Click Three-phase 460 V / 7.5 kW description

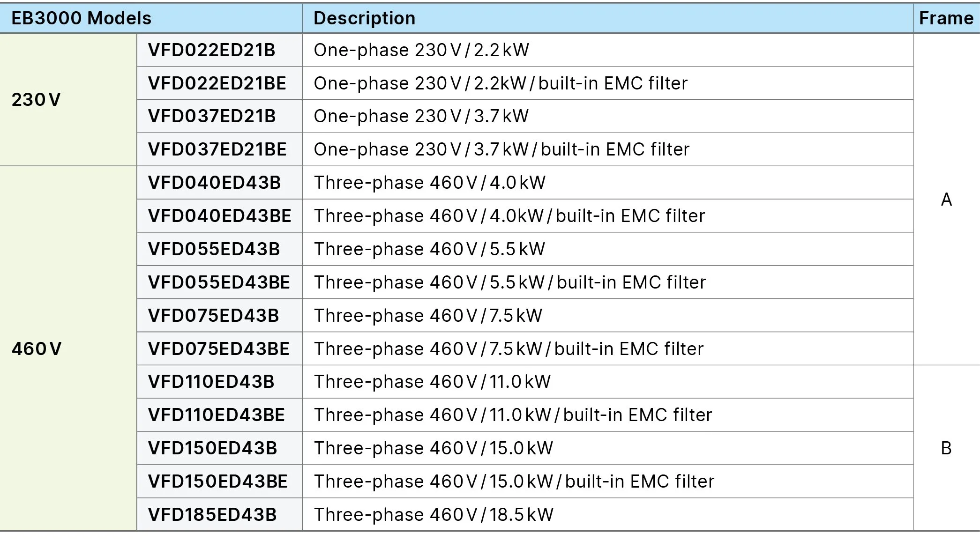[428, 316]
